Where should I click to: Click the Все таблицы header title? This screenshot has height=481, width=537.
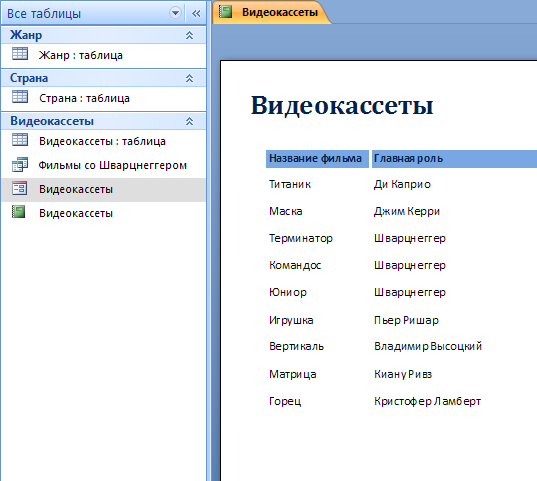coord(44,14)
